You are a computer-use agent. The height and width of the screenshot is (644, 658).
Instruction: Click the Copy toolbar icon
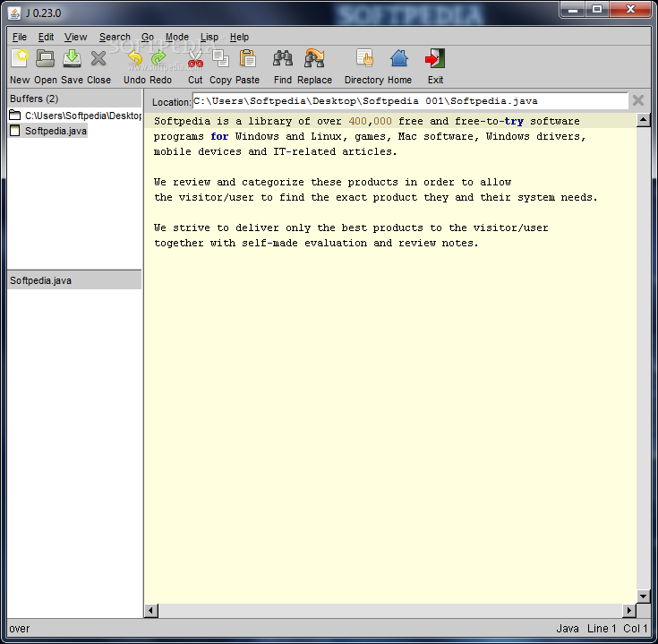[x=221, y=58]
